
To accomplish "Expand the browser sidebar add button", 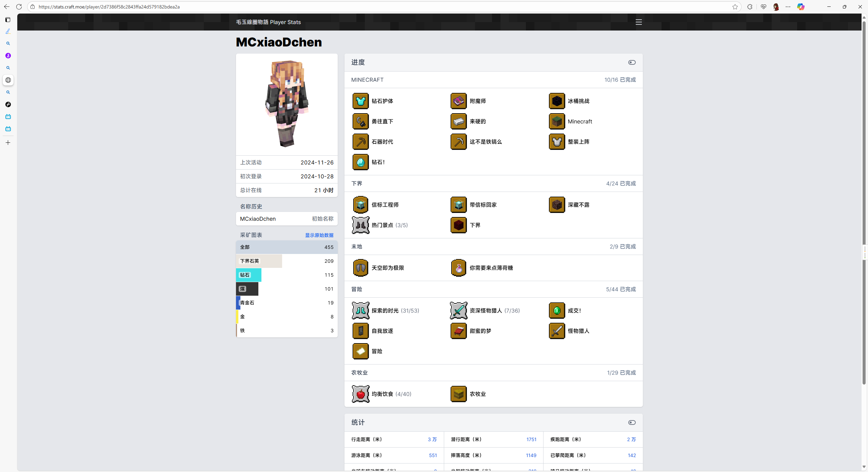I will (8, 143).
